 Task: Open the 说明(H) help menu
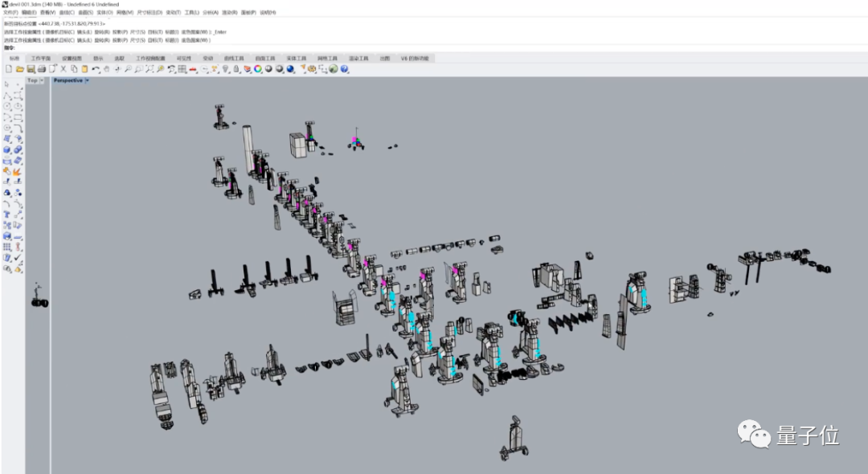point(268,12)
